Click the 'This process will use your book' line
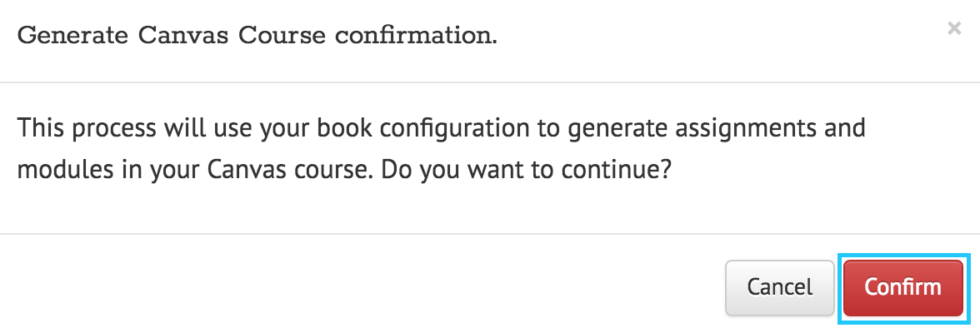The height and width of the screenshot is (333, 980). [x=196, y=129]
